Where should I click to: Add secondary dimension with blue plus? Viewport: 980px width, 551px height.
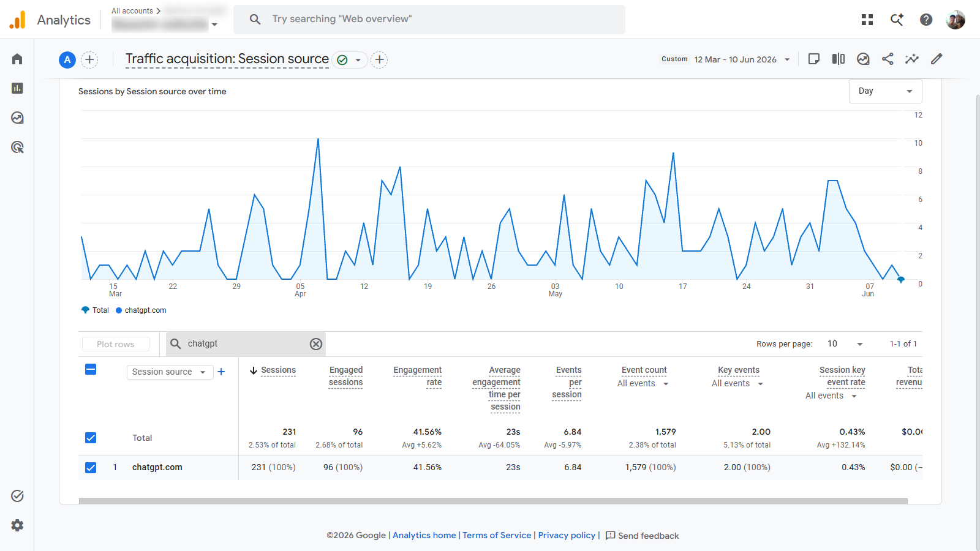point(221,372)
